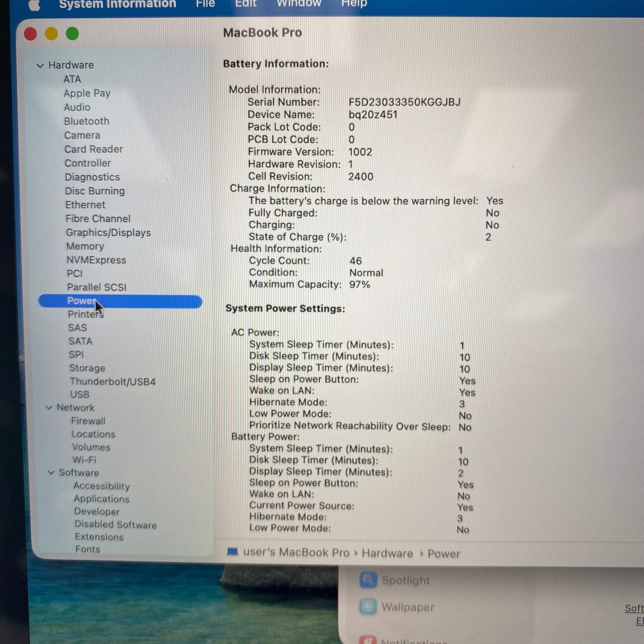
Task: Select Diagnostics in the sidebar
Action: 92,177
